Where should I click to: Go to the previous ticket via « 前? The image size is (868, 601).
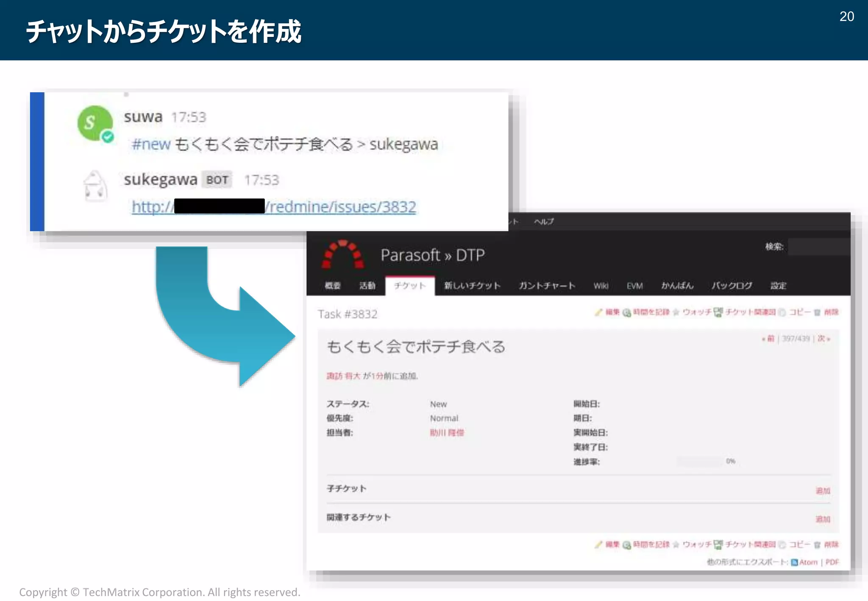pos(768,339)
